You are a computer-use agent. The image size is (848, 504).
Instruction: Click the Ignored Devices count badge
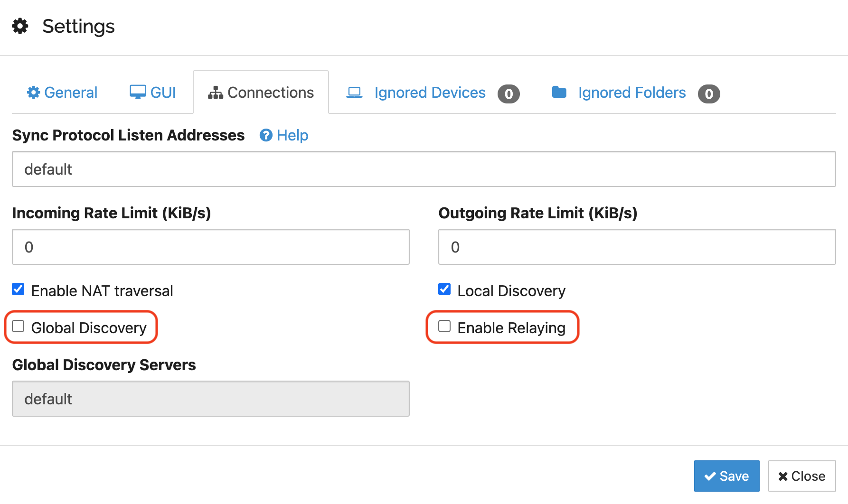click(509, 94)
